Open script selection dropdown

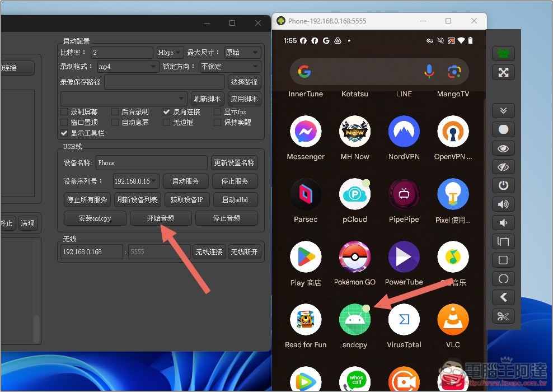pyautogui.click(x=124, y=99)
